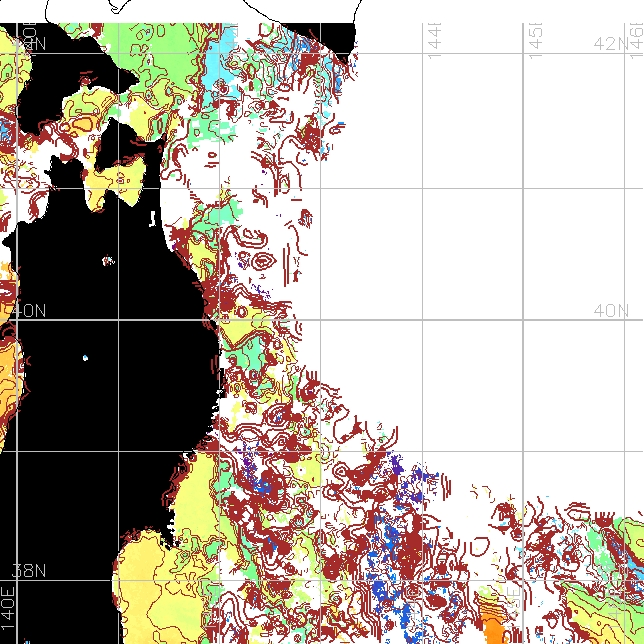
Task: Click the 146E longitude label in the corner
Action: [636, 39]
